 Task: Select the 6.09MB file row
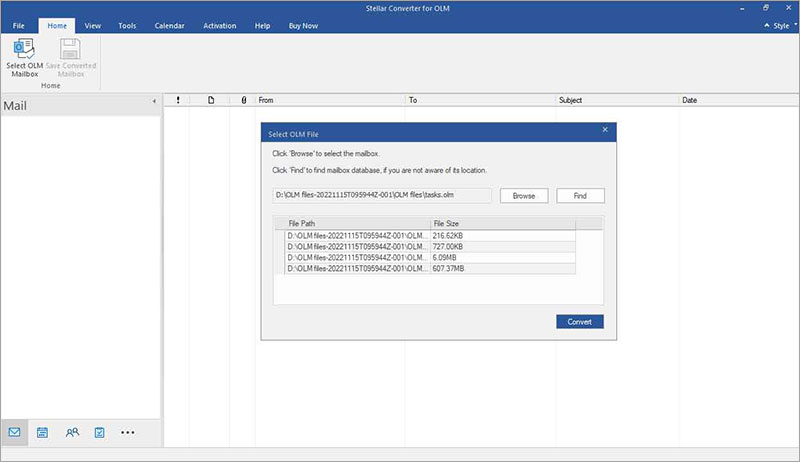(430, 258)
